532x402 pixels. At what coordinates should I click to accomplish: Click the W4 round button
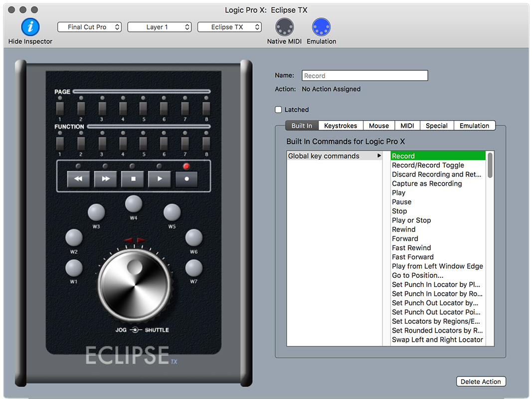click(134, 204)
